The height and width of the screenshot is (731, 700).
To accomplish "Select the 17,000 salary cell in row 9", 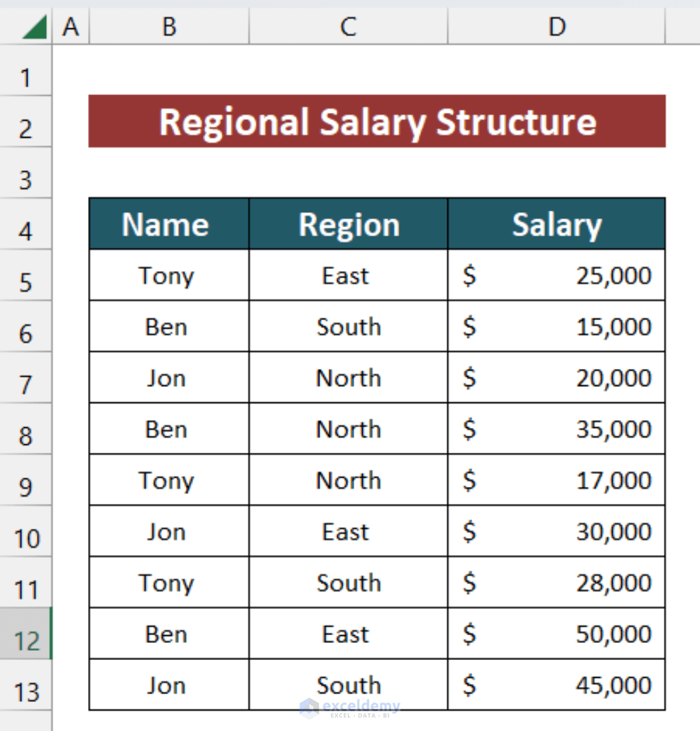I will coord(556,480).
